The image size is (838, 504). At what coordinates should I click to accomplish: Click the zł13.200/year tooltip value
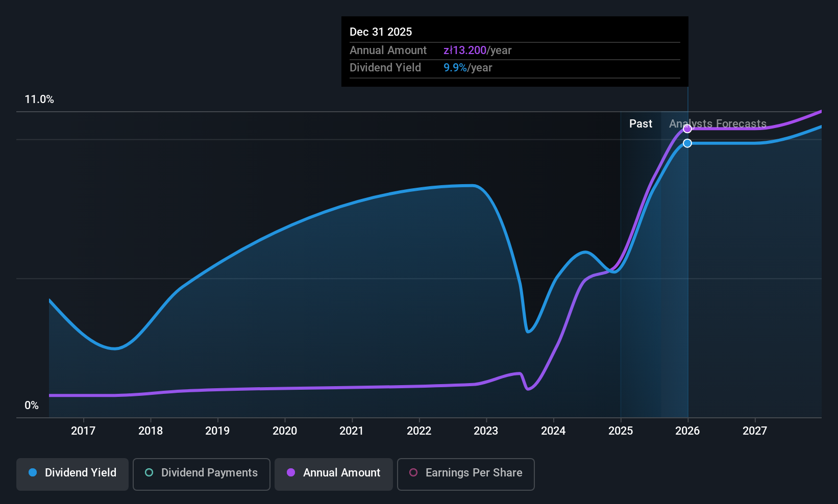pyautogui.click(x=477, y=51)
